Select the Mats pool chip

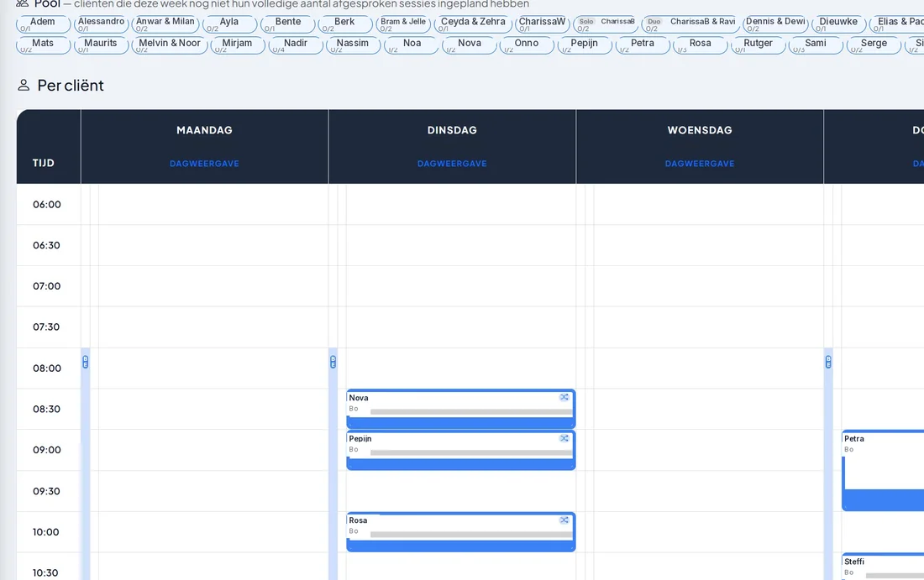pos(43,45)
